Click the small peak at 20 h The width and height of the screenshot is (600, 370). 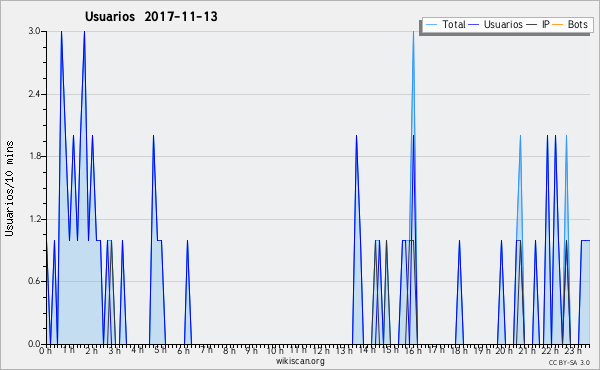(x=501, y=241)
